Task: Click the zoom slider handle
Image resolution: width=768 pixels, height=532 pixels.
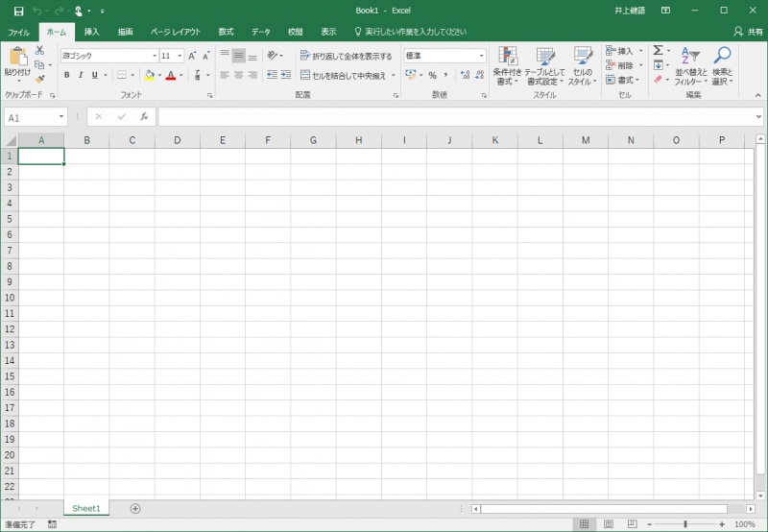Action: [685, 524]
